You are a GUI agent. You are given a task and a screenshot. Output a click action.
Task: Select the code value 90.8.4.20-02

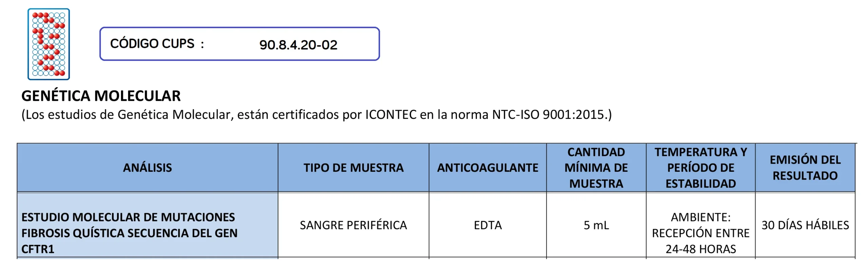pos(298,45)
